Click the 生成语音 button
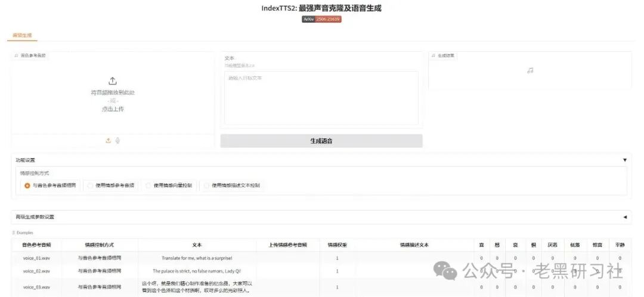 (x=321, y=141)
